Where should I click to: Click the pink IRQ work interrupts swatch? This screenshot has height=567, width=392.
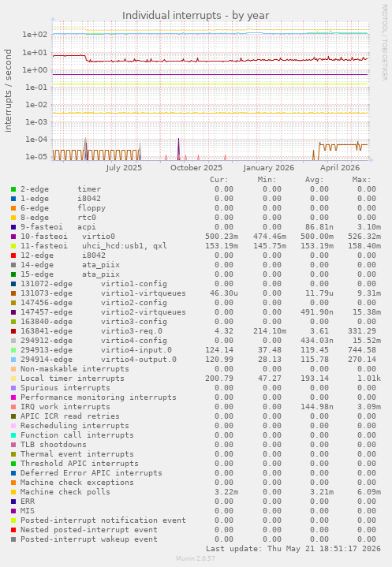click(13, 407)
